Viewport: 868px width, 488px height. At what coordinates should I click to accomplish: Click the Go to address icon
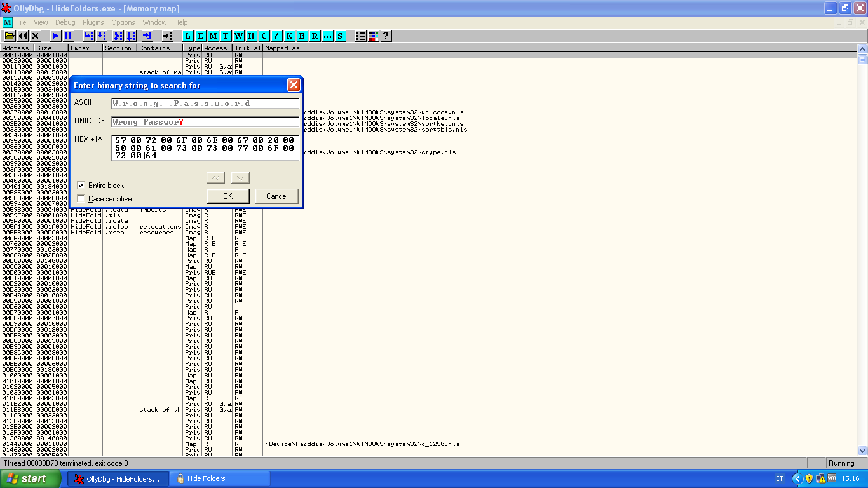point(168,36)
